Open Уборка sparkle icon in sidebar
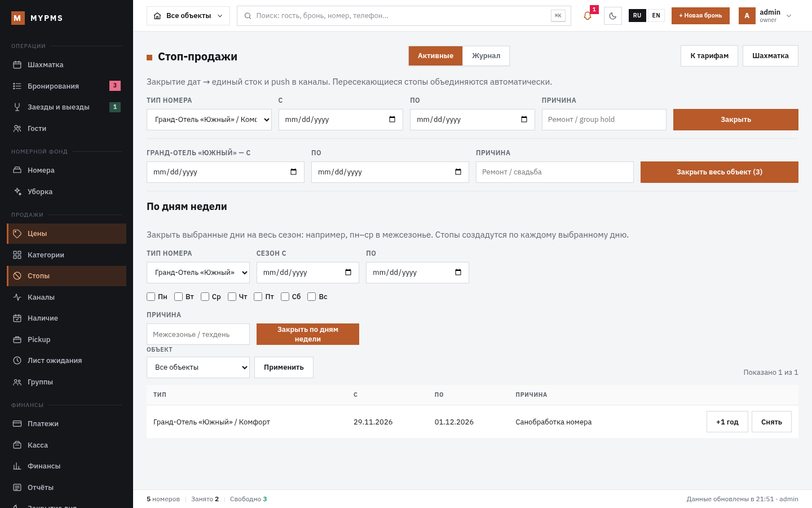Viewport: 812px width, 508px height. tap(17, 192)
